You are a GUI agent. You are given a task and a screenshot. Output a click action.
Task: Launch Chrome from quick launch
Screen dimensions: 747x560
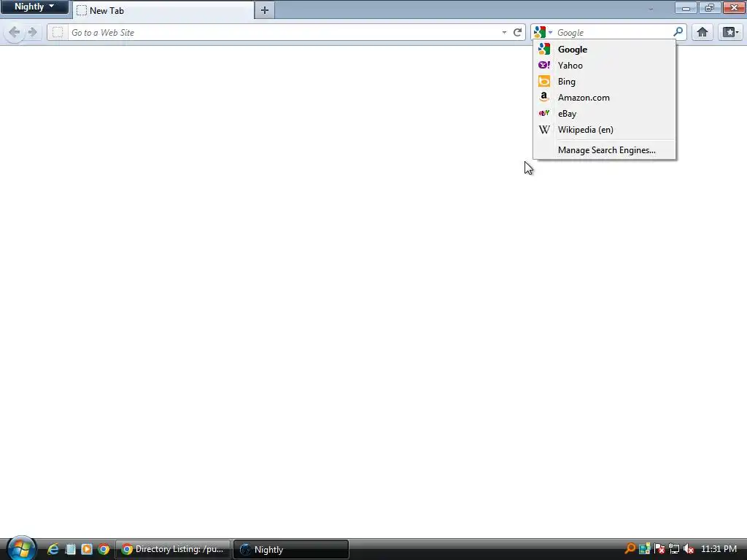[104, 549]
